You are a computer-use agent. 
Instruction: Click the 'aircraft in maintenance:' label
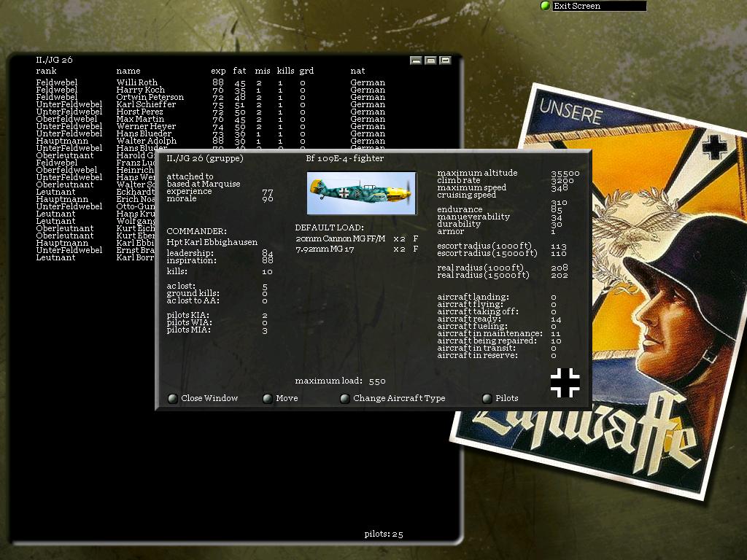[x=489, y=333]
